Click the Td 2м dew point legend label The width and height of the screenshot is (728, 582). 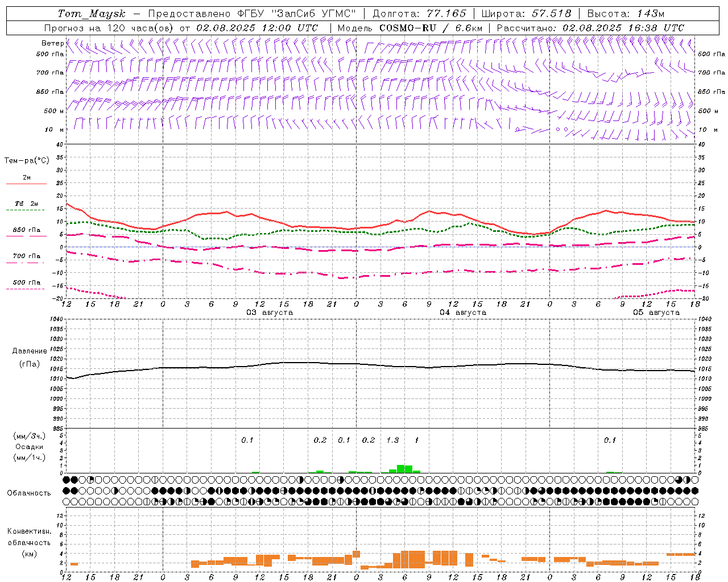(27, 203)
